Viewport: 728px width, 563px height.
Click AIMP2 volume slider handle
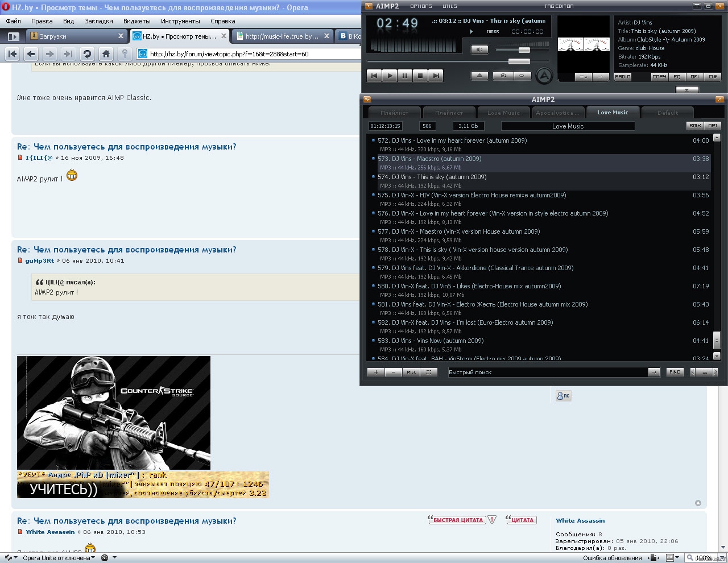pyautogui.click(x=524, y=50)
